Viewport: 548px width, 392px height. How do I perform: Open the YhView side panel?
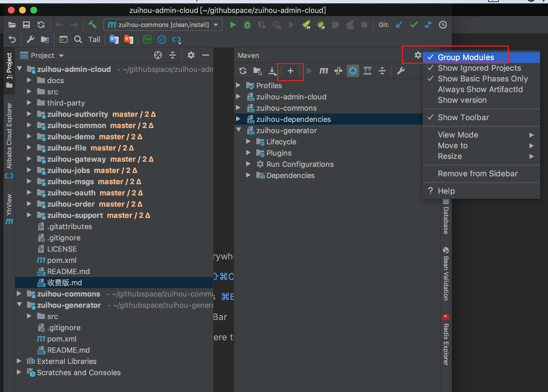9,209
